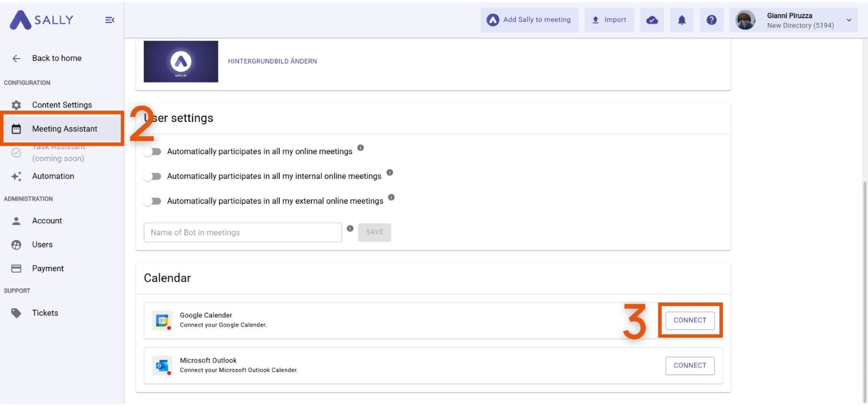Viewport: 868px width, 407px height.
Task: Click the Task Assistant (coming soon) item
Action: [x=58, y=153]
